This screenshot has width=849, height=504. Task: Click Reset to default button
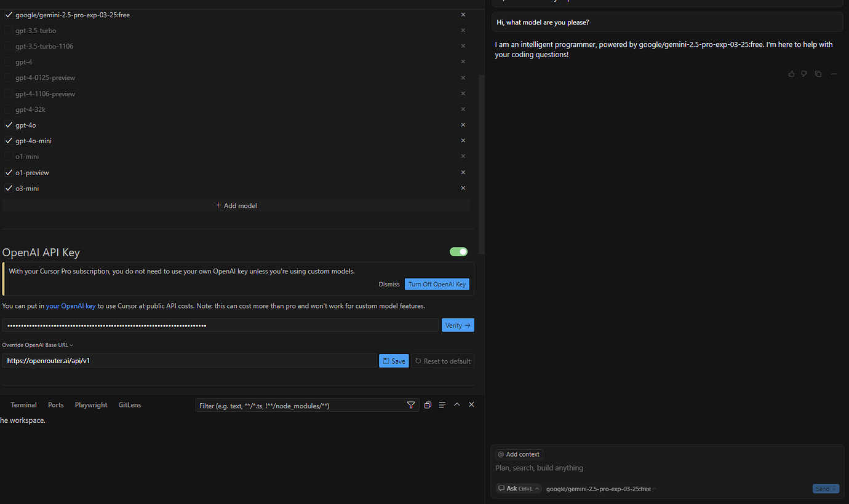coord(443,361)
